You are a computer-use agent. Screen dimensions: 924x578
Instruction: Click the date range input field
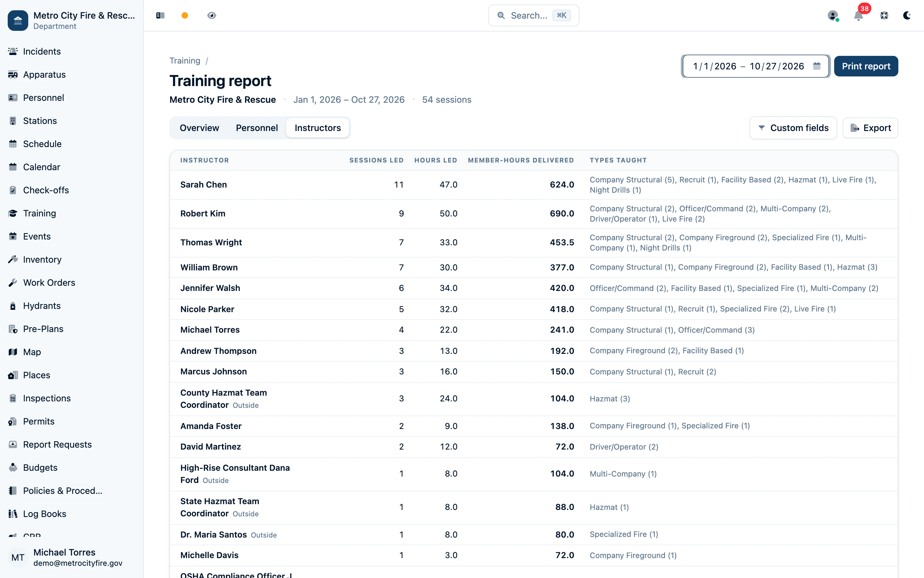click(755, 66)
